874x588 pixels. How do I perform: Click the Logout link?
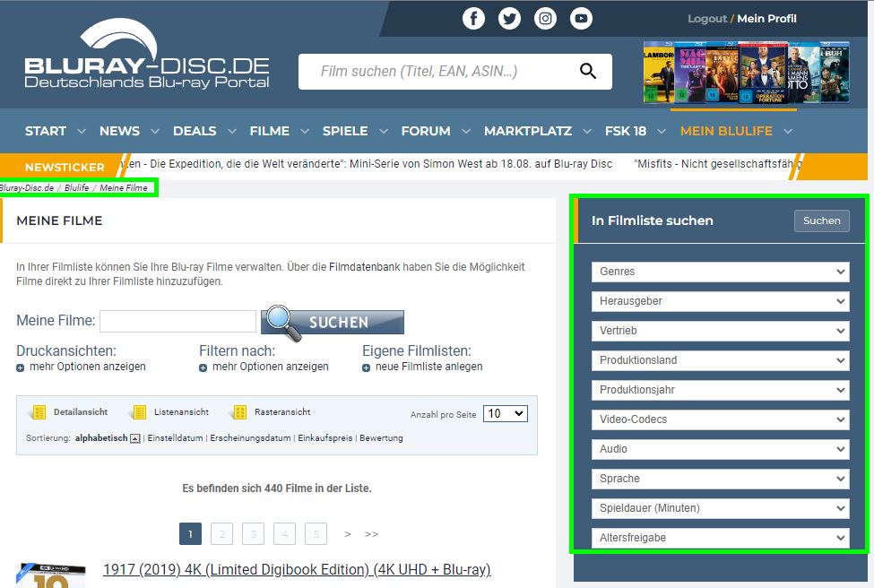(706, 19)
